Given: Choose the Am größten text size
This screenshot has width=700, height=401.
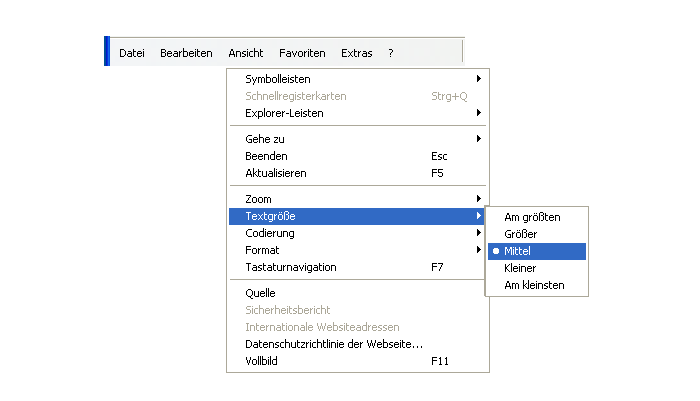Looking at the screenshot, I should click(x=537, y=217).
